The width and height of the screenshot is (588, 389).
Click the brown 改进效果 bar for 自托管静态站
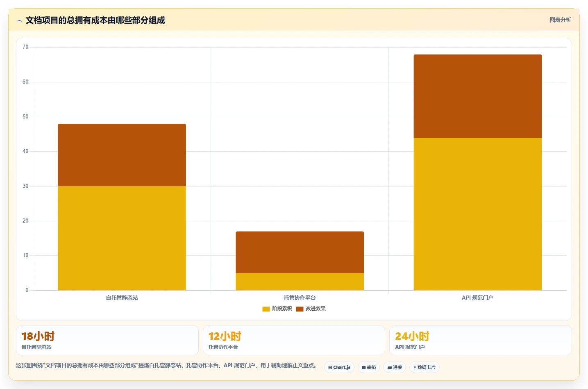[122, 155]
